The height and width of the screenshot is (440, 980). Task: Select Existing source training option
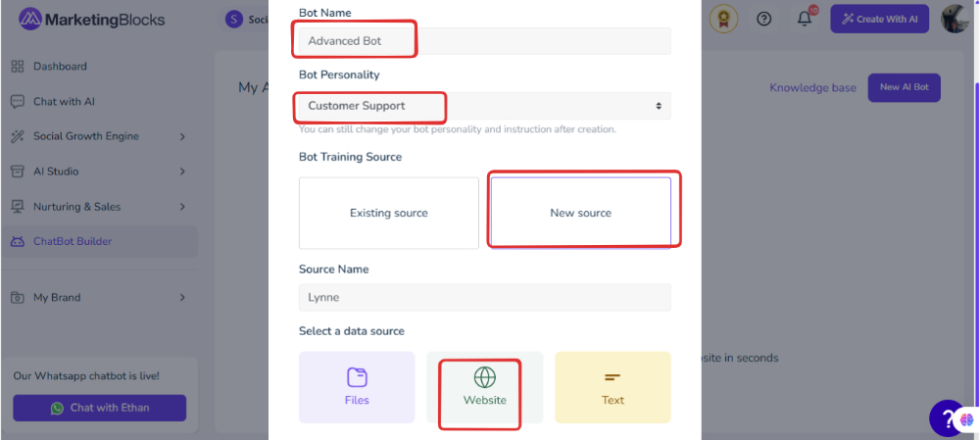[389, 213]
